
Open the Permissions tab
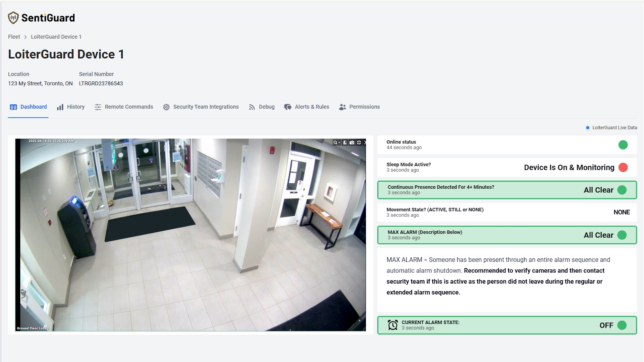click(359, 107)
